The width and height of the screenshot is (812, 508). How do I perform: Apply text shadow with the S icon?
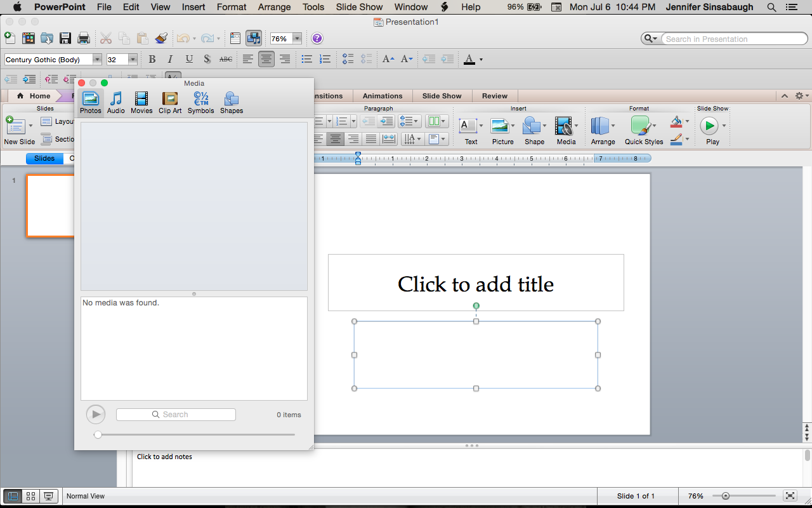click(207, 59)
